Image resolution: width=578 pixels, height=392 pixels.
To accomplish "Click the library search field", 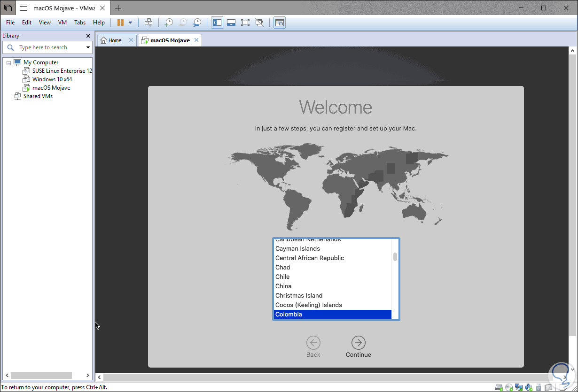I will pyautogui.click(x=47, y=47).
